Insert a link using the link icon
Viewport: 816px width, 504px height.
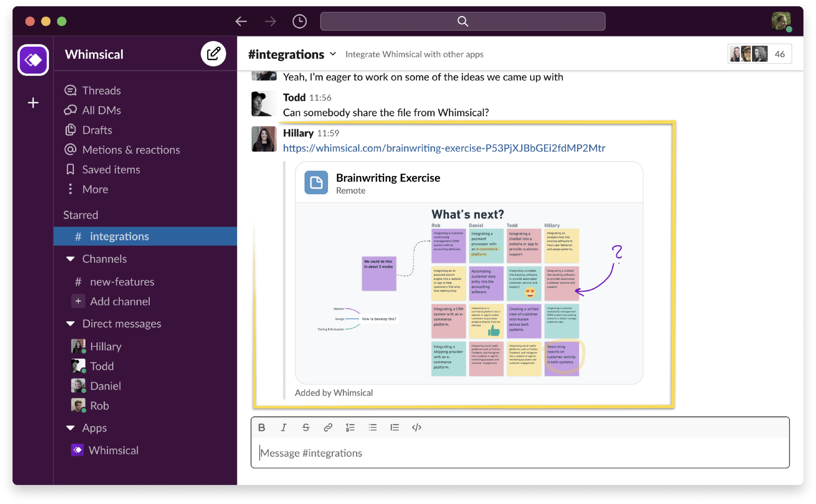328,427
